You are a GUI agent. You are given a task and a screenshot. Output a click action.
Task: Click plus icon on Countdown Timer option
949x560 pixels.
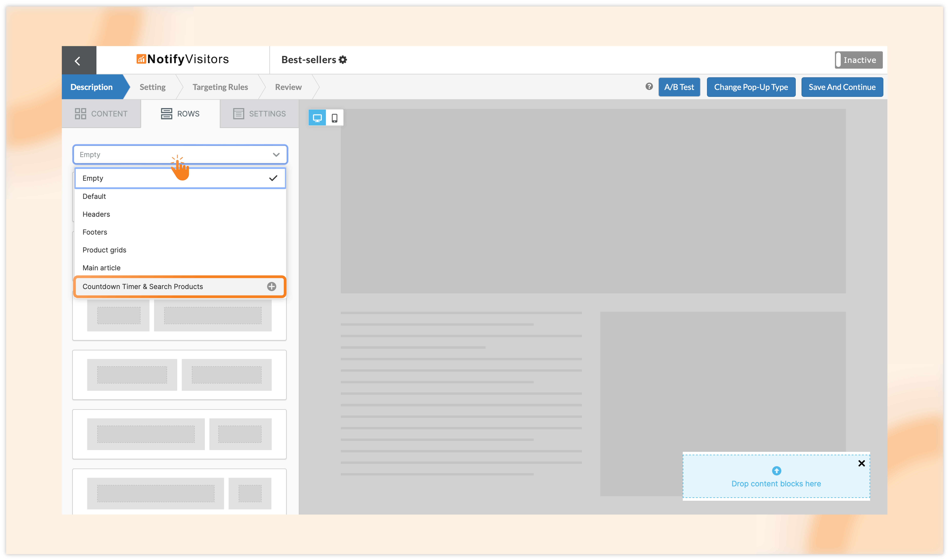pyautogui.click(x=271, y=286)
